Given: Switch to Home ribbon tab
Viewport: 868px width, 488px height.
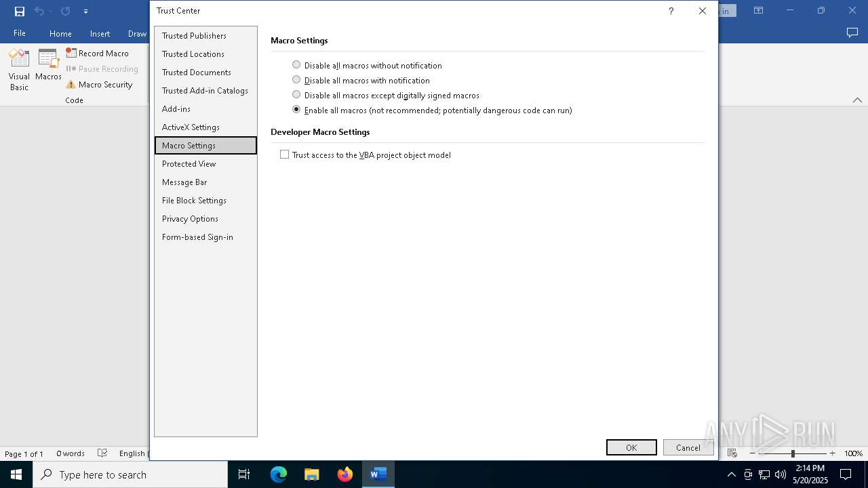Looking at the screenshot, I should (x=60, y=33).
